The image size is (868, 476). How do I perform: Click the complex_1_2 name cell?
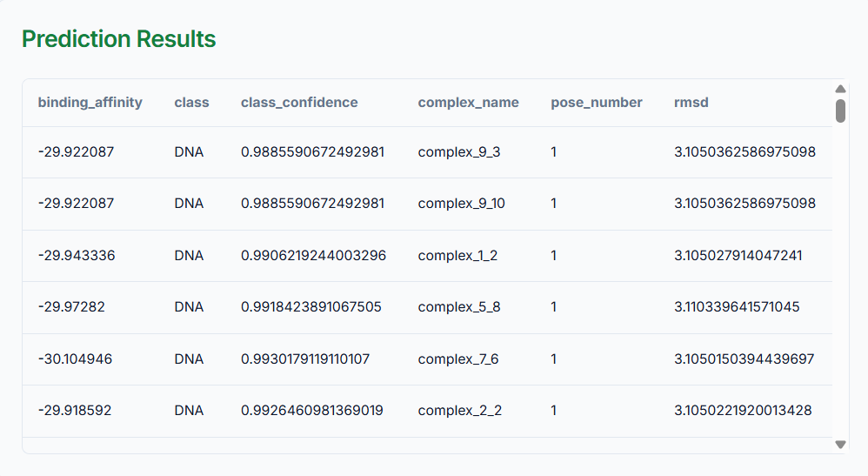point(457,256)
